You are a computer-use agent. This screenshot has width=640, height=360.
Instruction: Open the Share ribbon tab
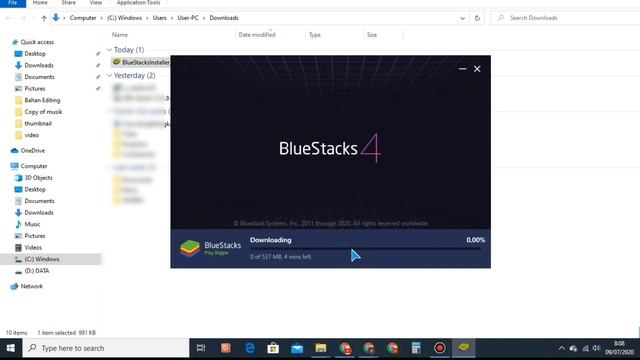69,3
